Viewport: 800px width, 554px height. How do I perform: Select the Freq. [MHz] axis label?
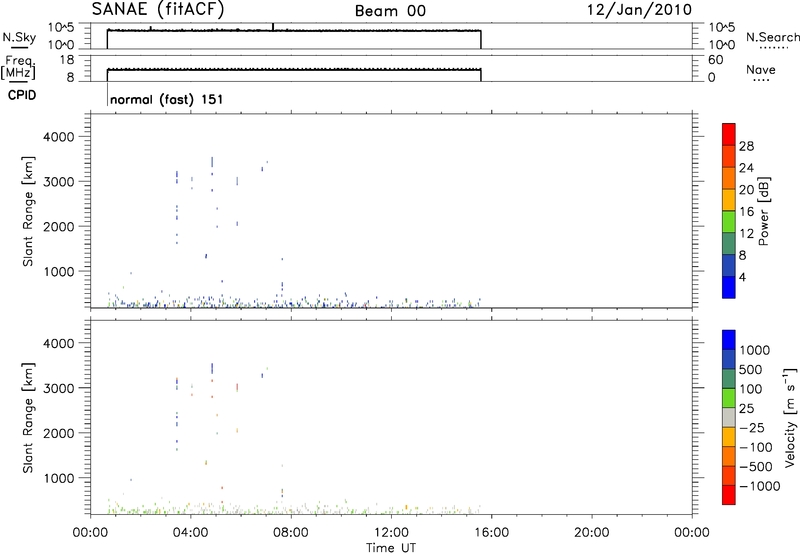point(18,68)
